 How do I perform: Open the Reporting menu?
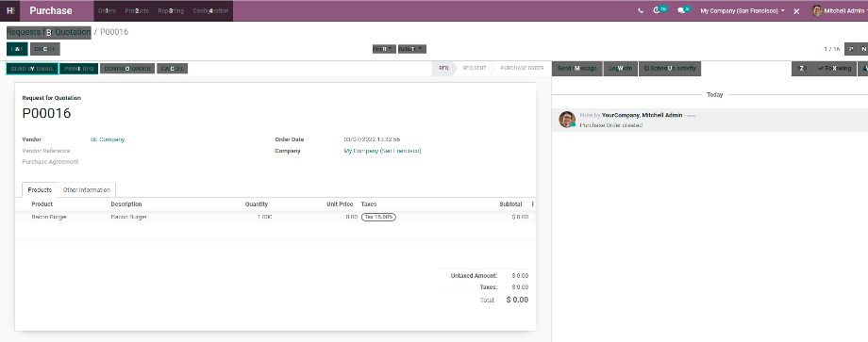click(x=171, y=10)
